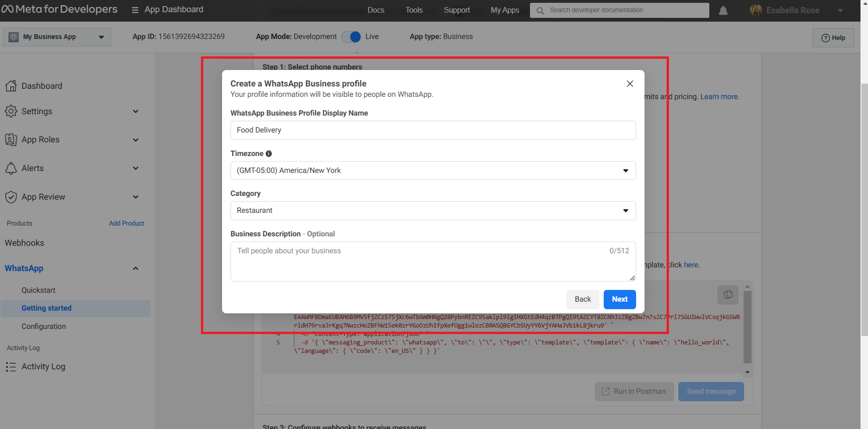This screenshot has height=429, width=868.
Task: Click the search developer documentation field
Action: click(x=620, y=10)
